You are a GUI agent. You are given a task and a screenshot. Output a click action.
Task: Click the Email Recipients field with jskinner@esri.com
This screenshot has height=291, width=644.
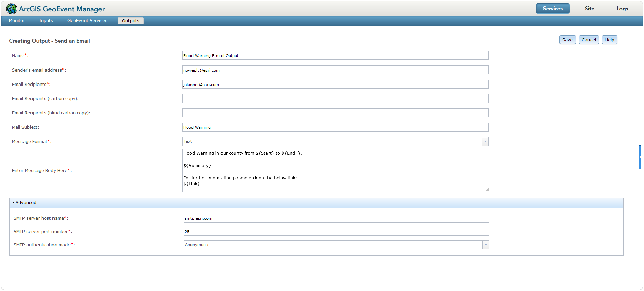tap(335, 85)
